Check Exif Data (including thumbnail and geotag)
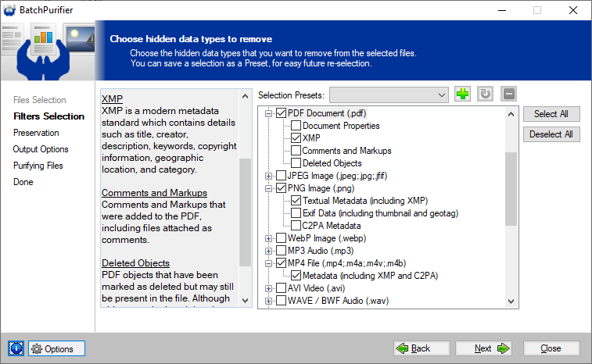This screenshot has height=364, width=592. tap(296, 213)
